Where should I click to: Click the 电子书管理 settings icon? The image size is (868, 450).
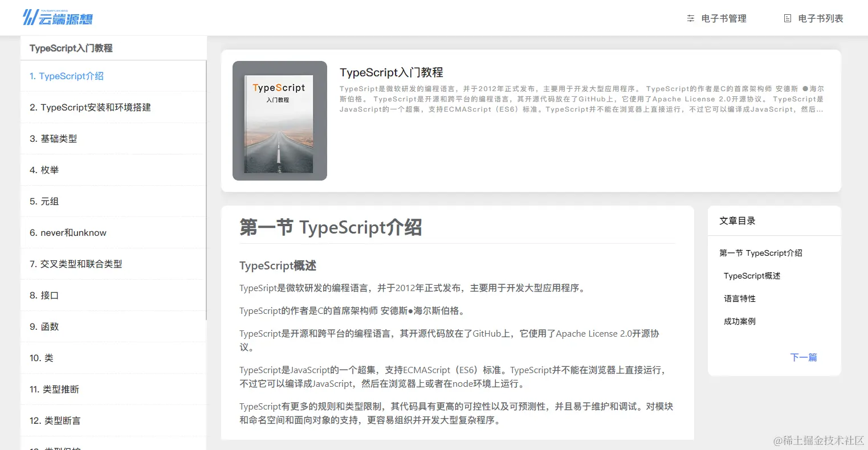691,18
